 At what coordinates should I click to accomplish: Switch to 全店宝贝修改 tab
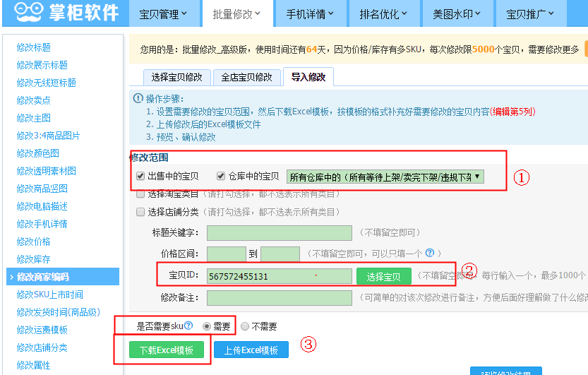point(246,77)
